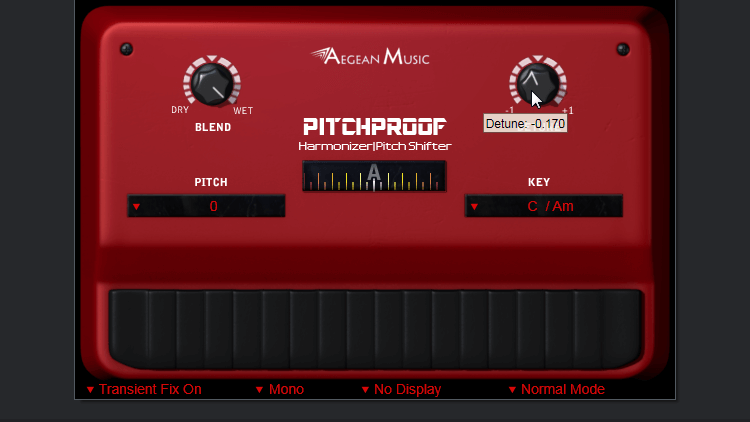Click the WET label near Blend knob

[x=243, y=111]
